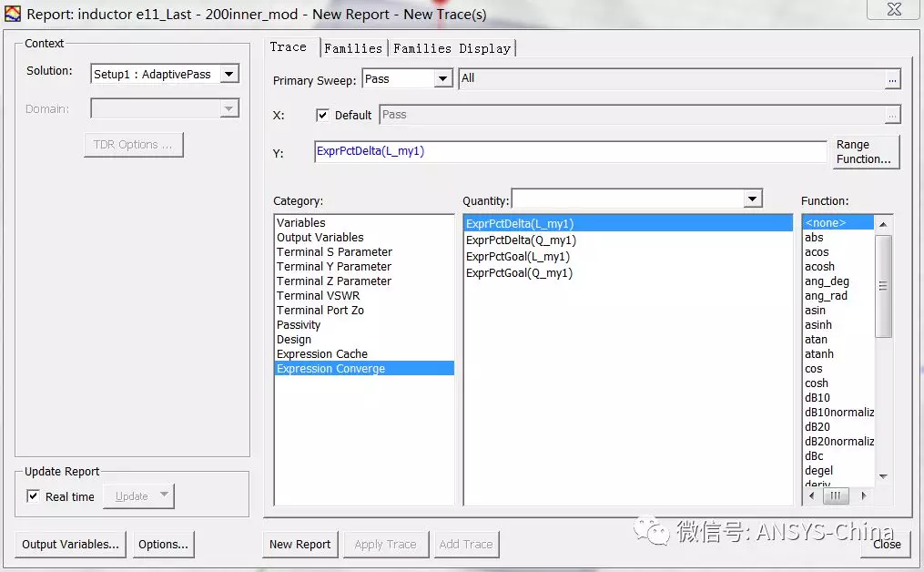Open the Options dialog button
The width and height of the screenshot is (924, 572).
[x=163, y=545]
